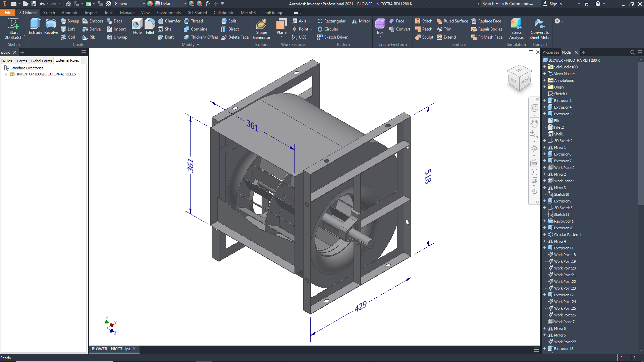This screenshot has height=362, width=644.
Task: Open the Generic material dropdown
Action: tap(144, 4)
